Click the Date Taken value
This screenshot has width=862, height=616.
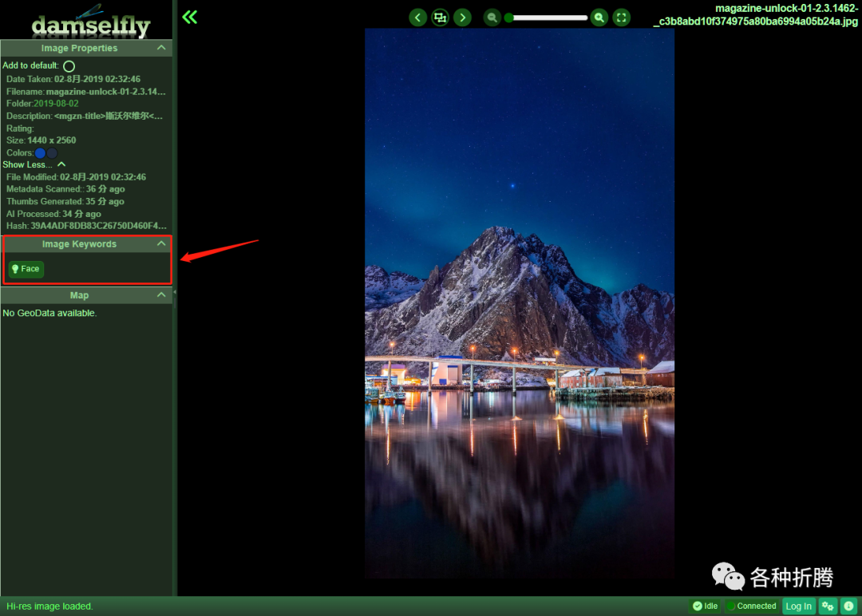tap(97, 79)
